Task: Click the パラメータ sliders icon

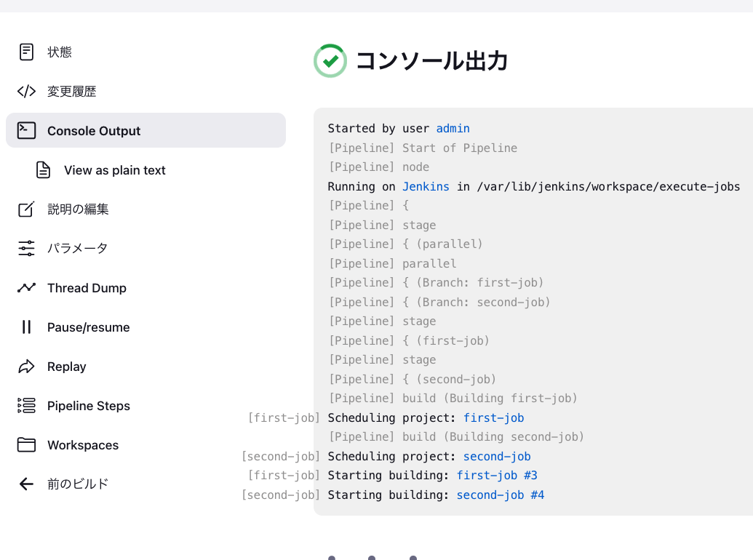Action: tap(26, 248)
